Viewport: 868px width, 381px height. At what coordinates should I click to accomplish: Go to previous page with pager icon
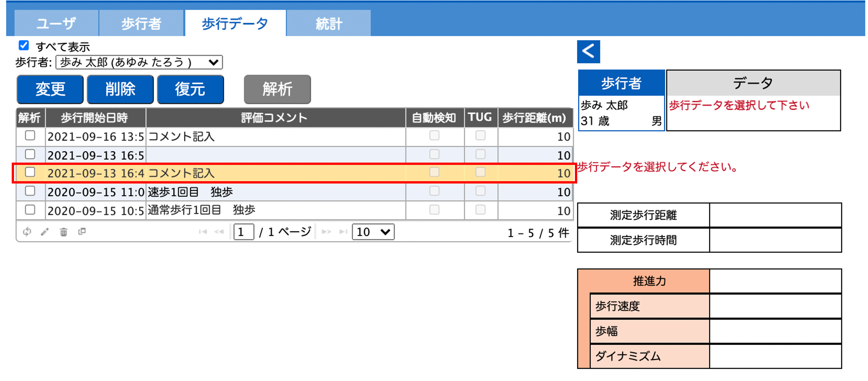coord(219,231)
